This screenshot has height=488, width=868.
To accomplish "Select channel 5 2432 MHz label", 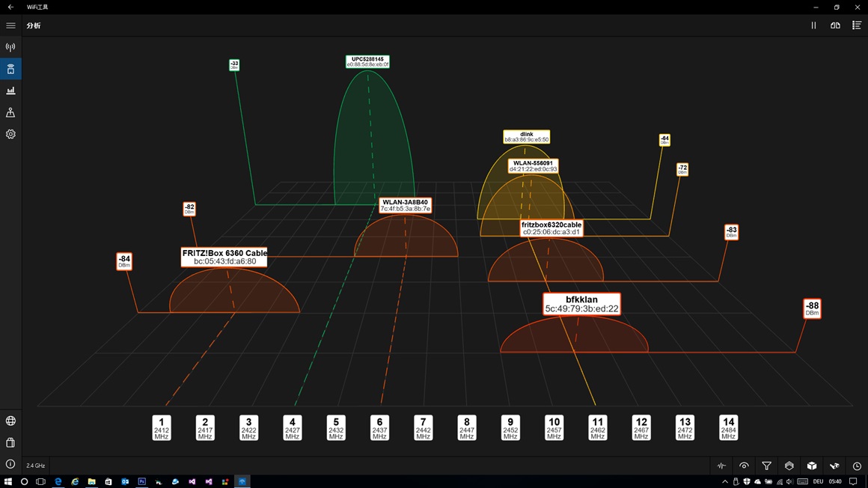I will click(336, 428).
